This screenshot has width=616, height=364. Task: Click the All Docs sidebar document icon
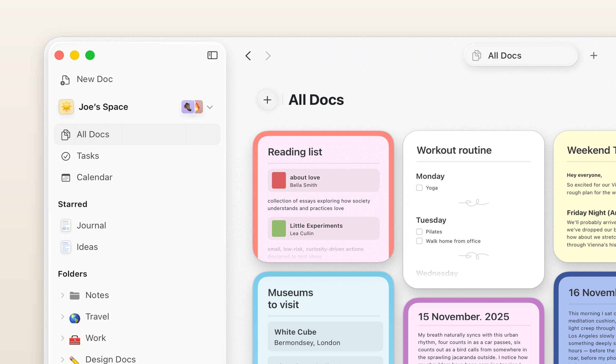pyautogui.click(x=66, y=135)
